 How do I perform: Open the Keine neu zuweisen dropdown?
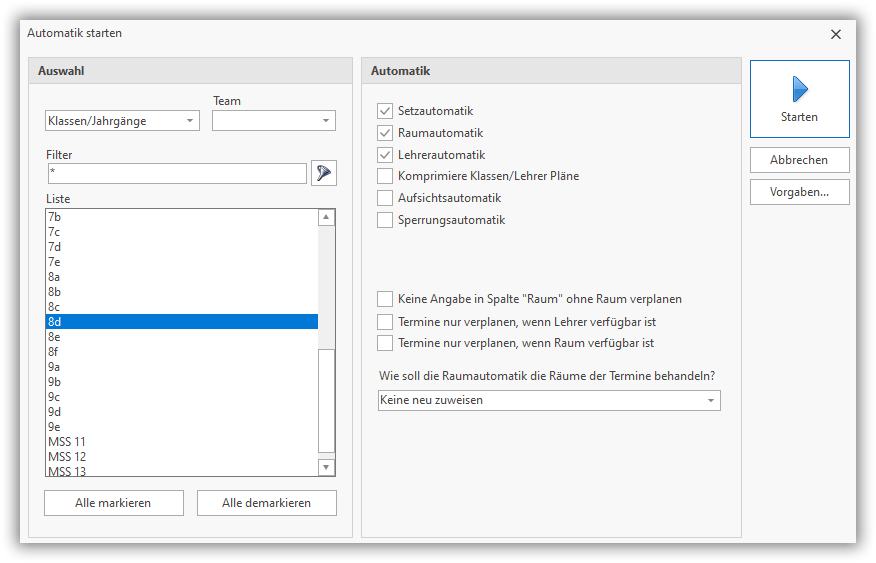(x=549, y=400)
